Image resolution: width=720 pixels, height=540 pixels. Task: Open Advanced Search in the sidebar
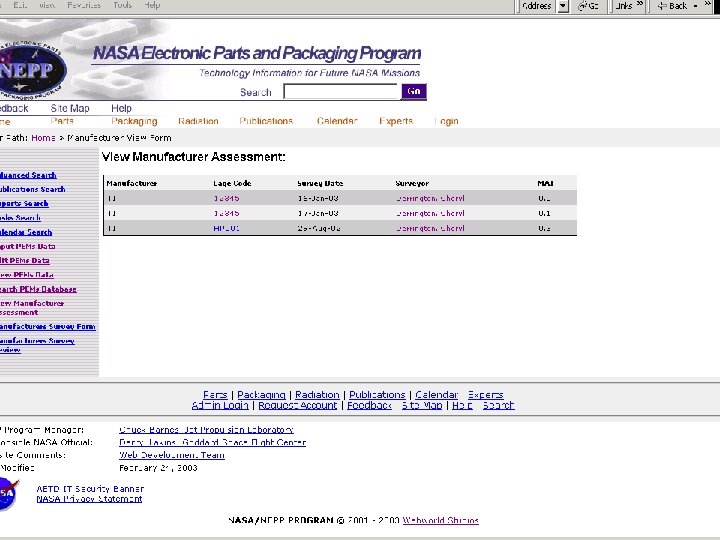pos(28,175)
